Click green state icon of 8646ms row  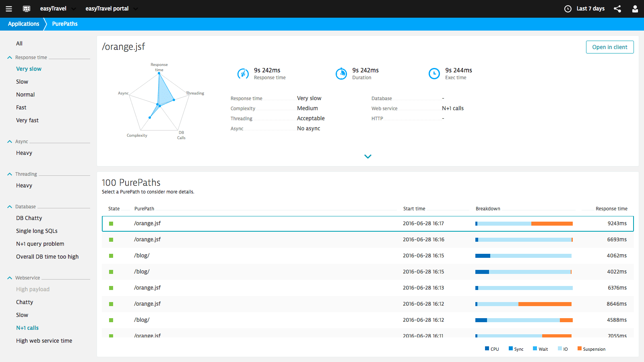tap(111, 304)
